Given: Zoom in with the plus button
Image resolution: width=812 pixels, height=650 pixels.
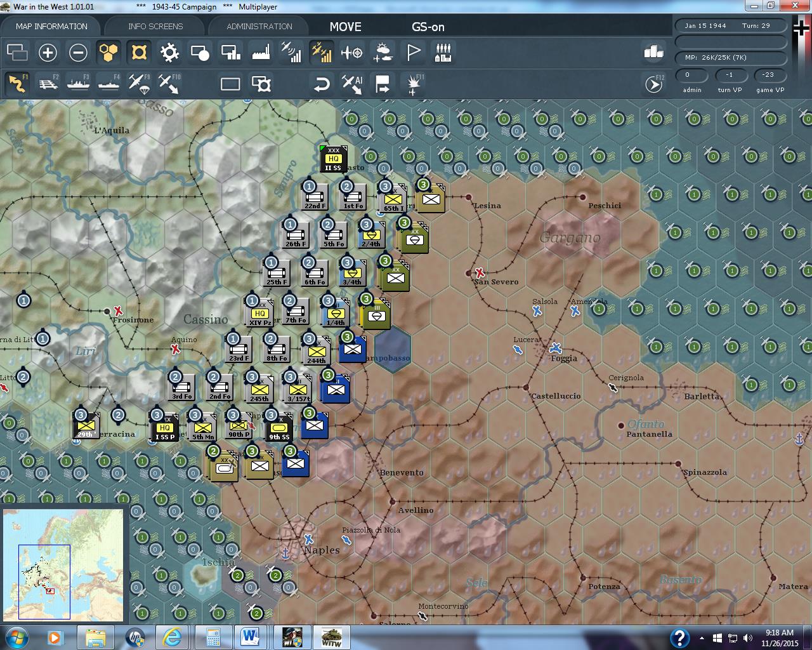Looking at the screenshot, I should (x=48, y=52).
